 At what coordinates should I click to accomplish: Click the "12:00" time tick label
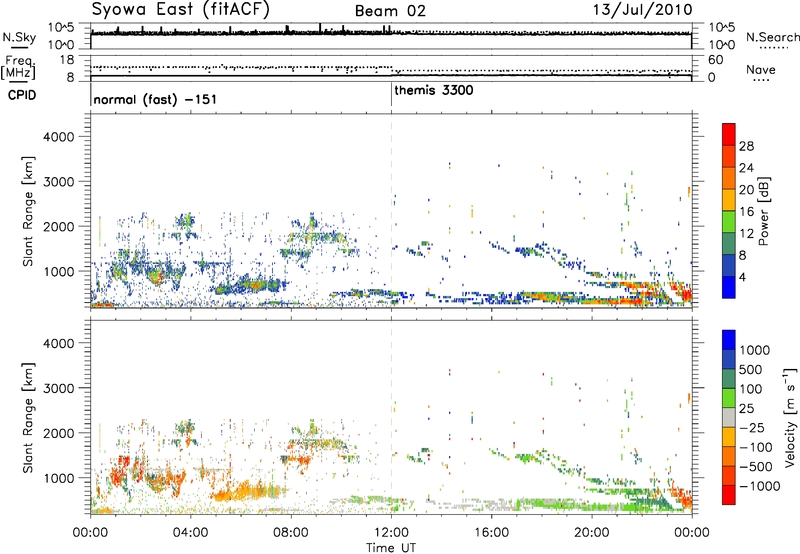[391, 533]
